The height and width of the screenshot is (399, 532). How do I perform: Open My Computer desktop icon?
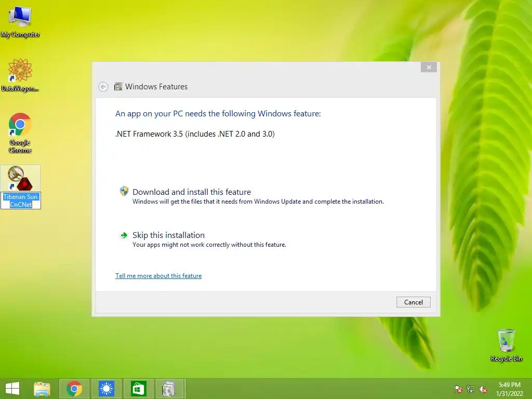pos(20,21)
